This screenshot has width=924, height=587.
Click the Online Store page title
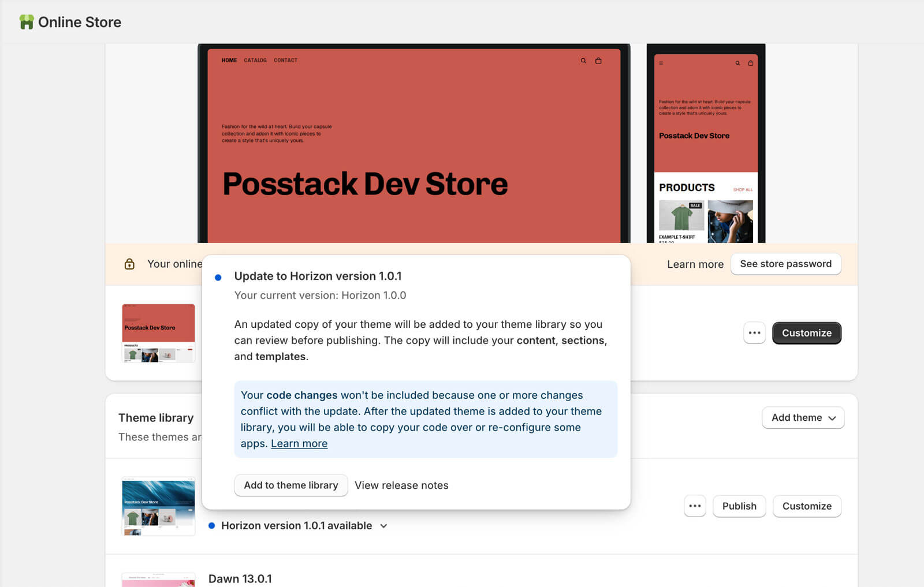coord(80,22)
